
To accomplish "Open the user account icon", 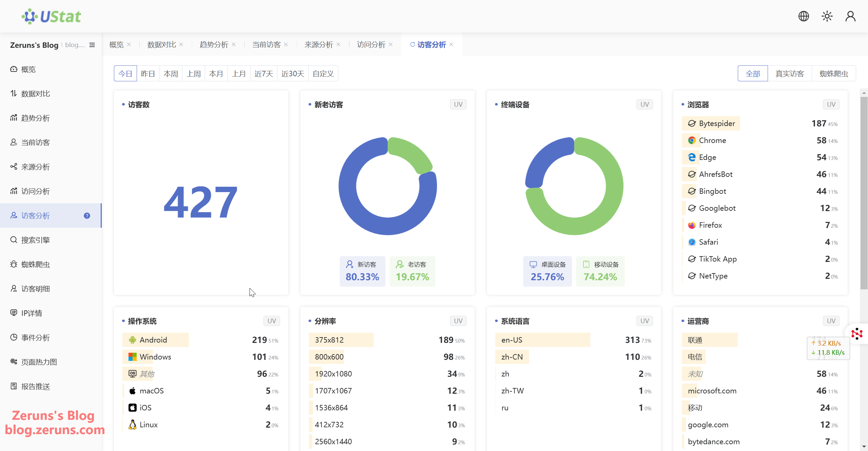I will click(x=850, y=16).
